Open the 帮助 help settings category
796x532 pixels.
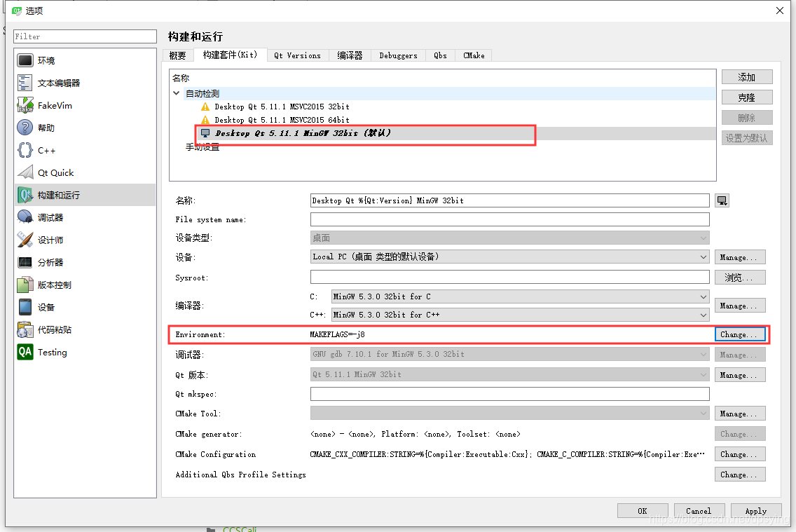point(85,128)
